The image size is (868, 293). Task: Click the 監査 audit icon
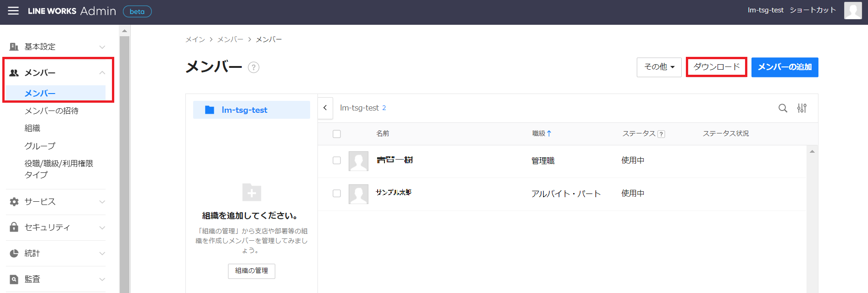tap(14, 279)
